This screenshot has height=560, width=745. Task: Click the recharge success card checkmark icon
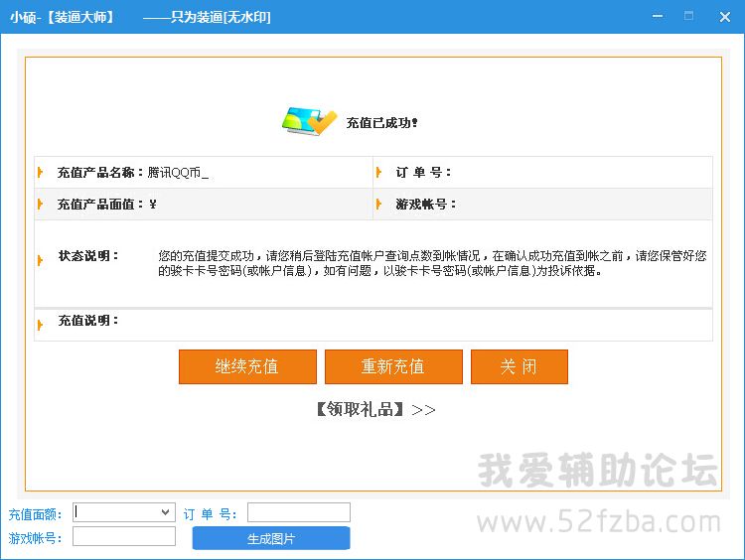click(309, 121)
